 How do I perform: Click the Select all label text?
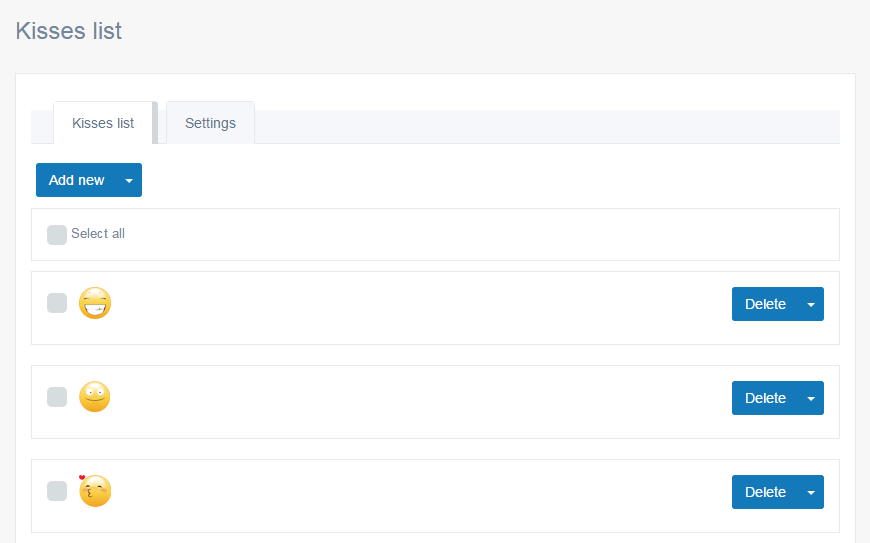[x=98, y=234]
